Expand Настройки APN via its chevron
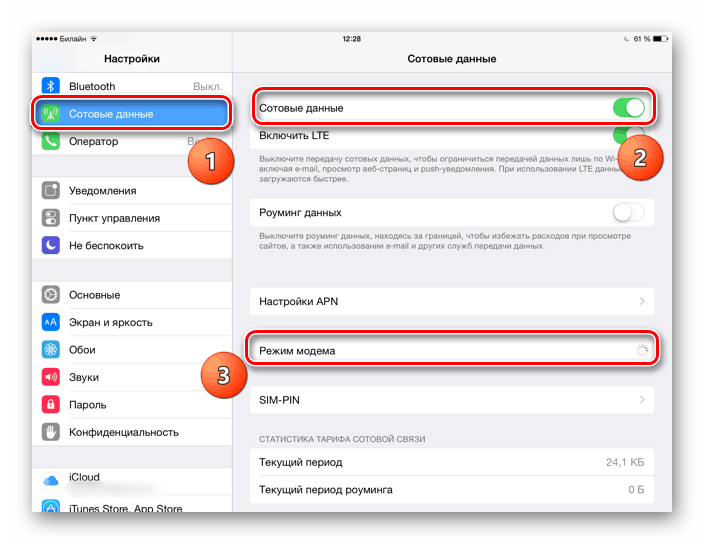 pos(642,301)
